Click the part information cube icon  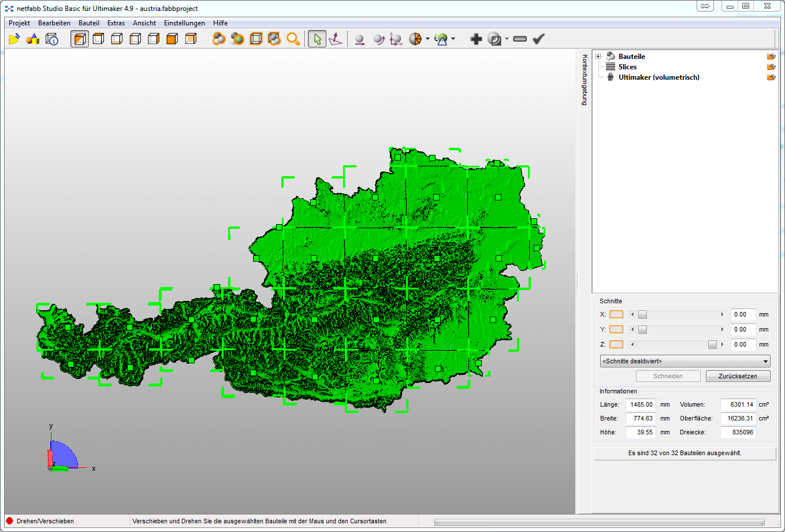click(52, 39)
